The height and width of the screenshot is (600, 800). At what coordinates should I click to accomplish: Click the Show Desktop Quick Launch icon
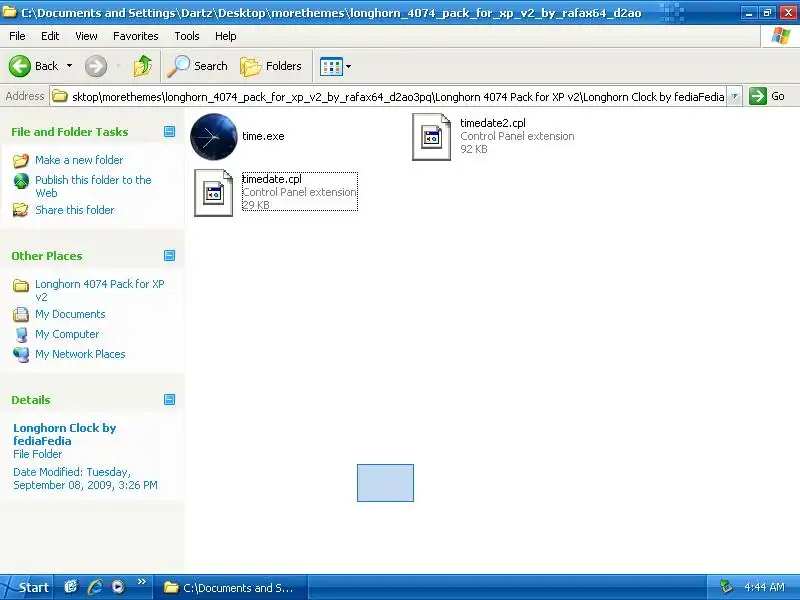pyautogui.click(x=71, y=587)
